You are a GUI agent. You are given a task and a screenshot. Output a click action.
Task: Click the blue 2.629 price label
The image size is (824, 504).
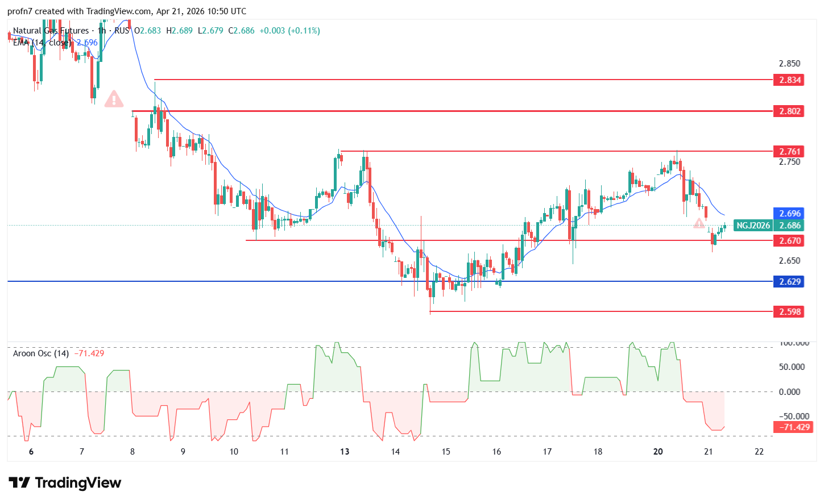tap(789, 282)
